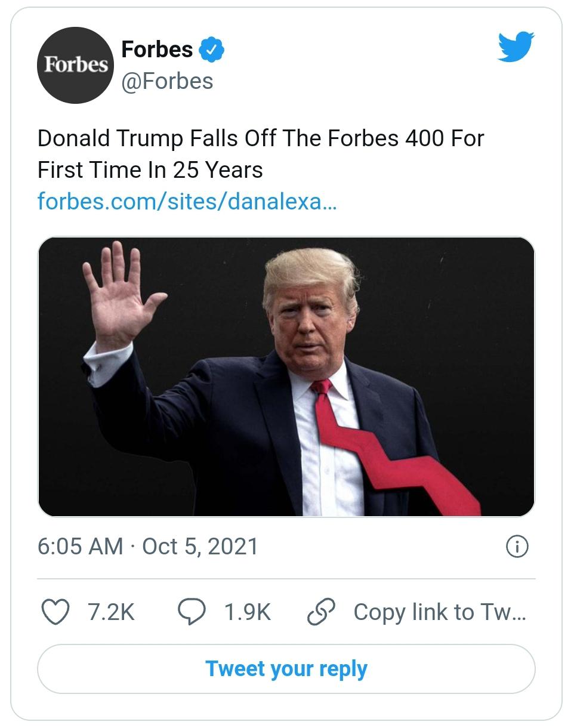Select the Copy link to Tweet label
This screenshot has width=574, height=728.
[440, 612]
